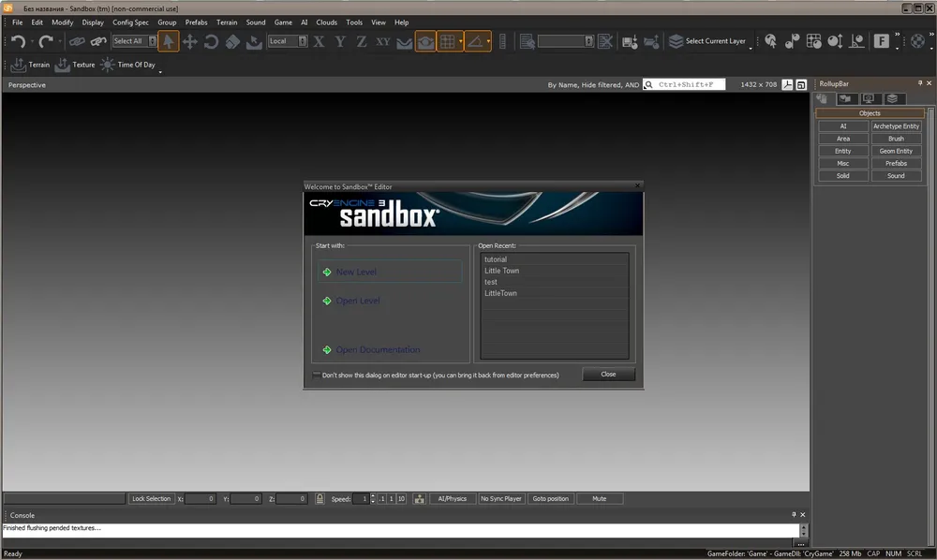The height and width of the screenshot is (560, 937).
Task: Toggle the Mute sound button
Action: pos(599,499)
